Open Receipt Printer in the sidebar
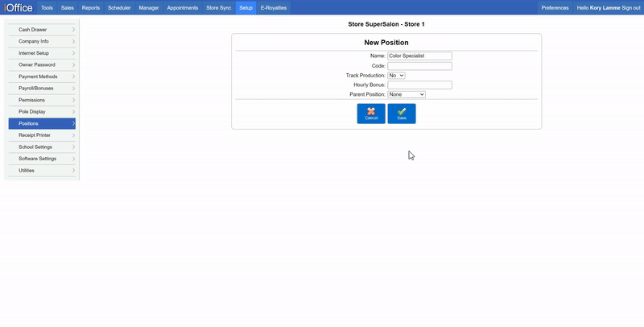Viewport: 644px width, 327px height. pos(42,135)
